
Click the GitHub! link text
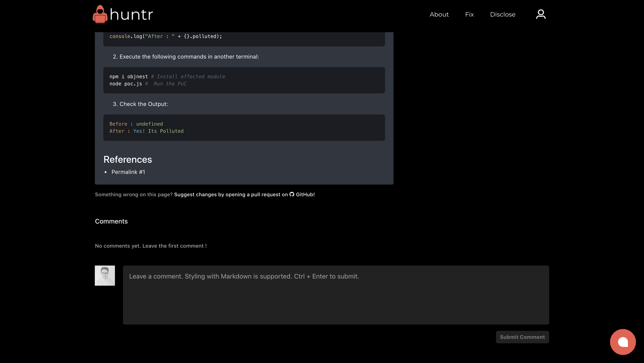point(305,194)
